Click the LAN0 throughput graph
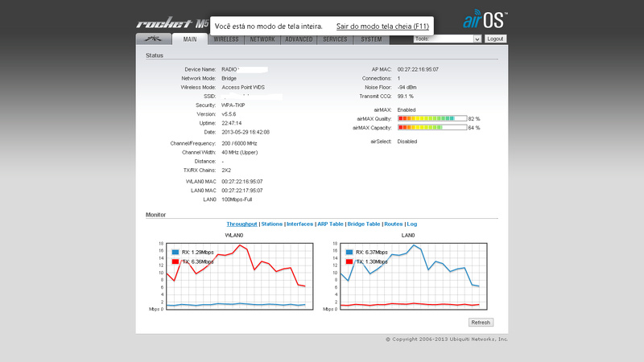644x362 pixels. (414, 276)
